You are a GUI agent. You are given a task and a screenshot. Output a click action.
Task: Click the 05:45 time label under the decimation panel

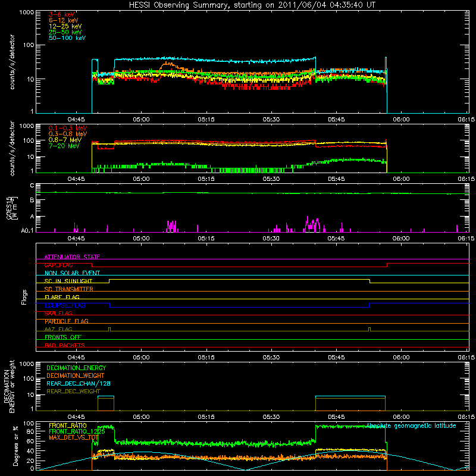[x=336, y=417]
